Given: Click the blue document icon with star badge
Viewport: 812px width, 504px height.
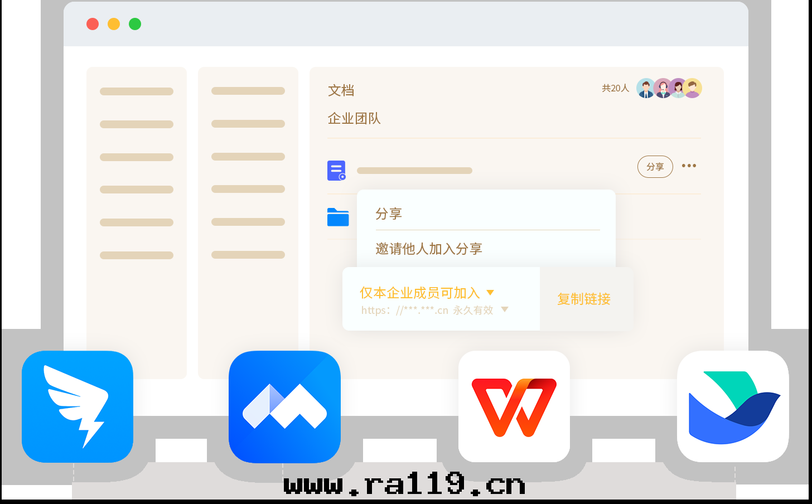Looking at the screenshot, I should [336, 171].
